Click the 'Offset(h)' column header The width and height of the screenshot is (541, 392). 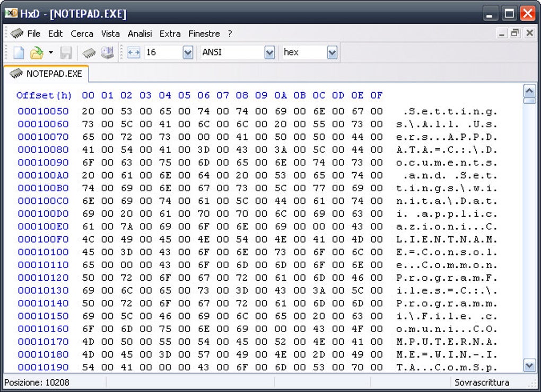(44, 95)
